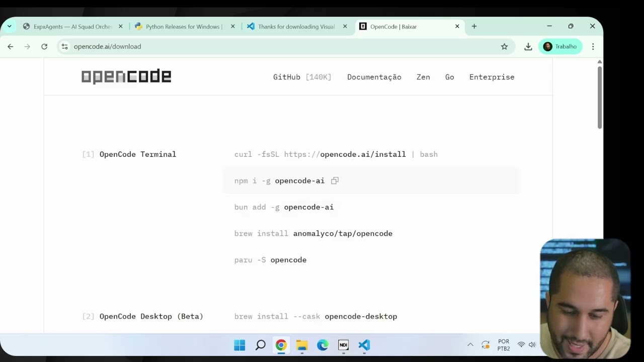This screenshot has width=644, height=362.
Task: Copy the npm i -g opencode-ai command
Action: coord(335,180)
